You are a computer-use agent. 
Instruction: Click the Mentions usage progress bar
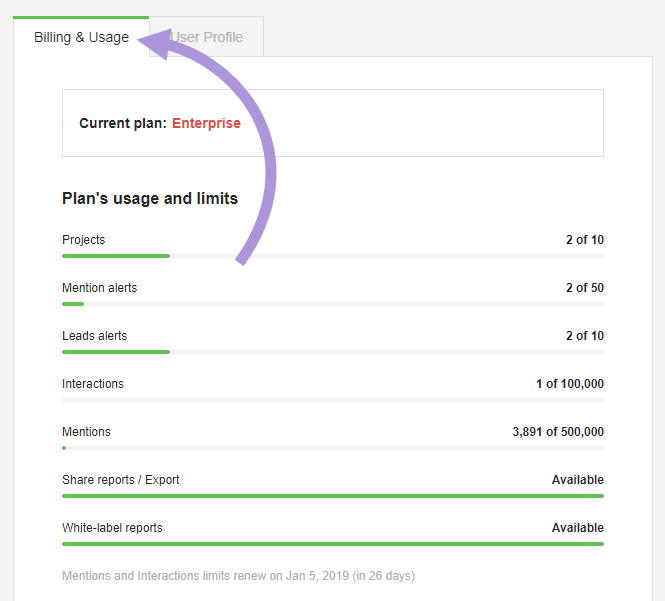point(333,448)
